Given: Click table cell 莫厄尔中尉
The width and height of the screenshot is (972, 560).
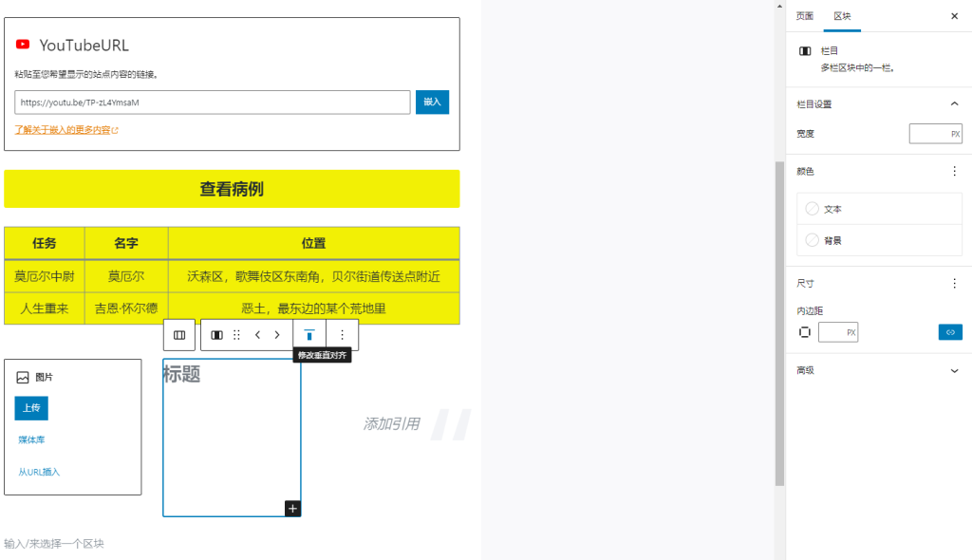Looking at the screenshot, I should (x=45, y=276).
